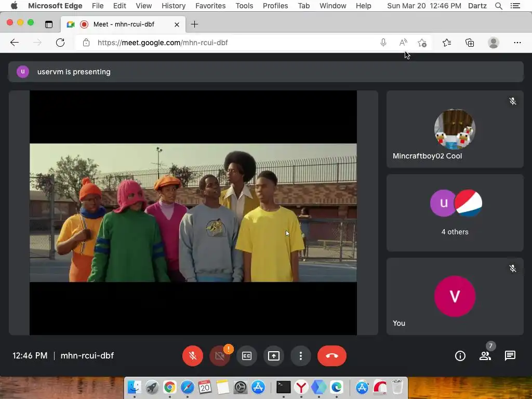Open Terminal from the Dock
The width and height of the screenshot is (532, 399).
point(283,387)
